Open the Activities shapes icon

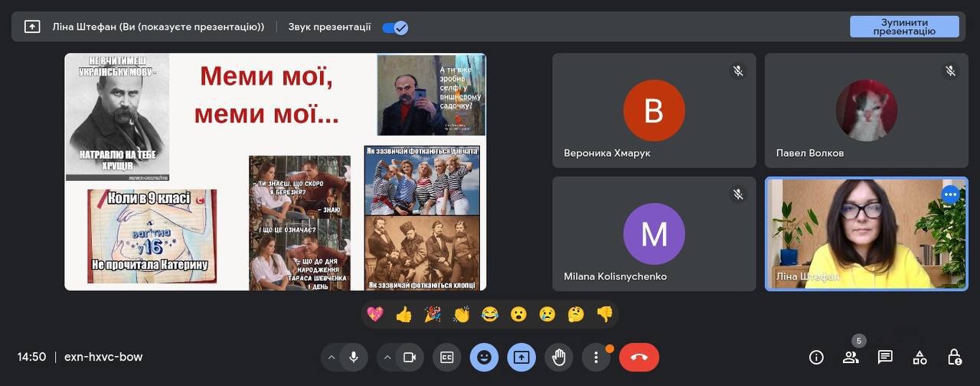click(x=920, y=357)
